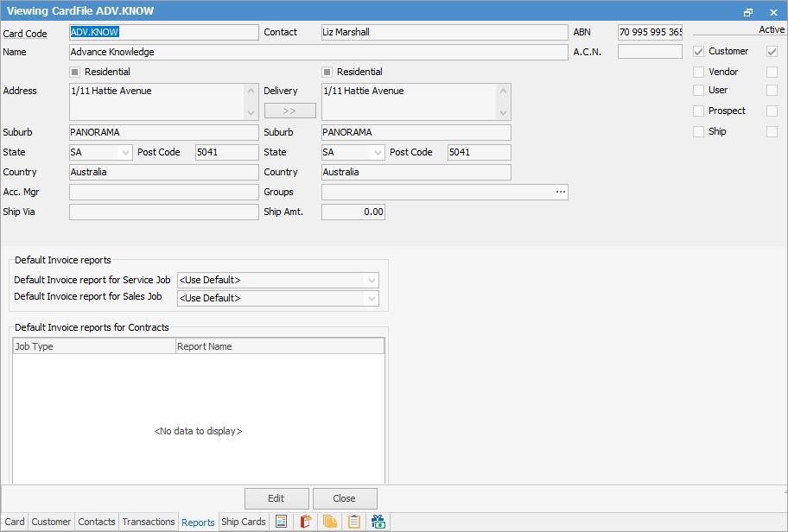Click the Job Type column header
The width and height of the screenshot is (788, 532).
tap(93, 346)
